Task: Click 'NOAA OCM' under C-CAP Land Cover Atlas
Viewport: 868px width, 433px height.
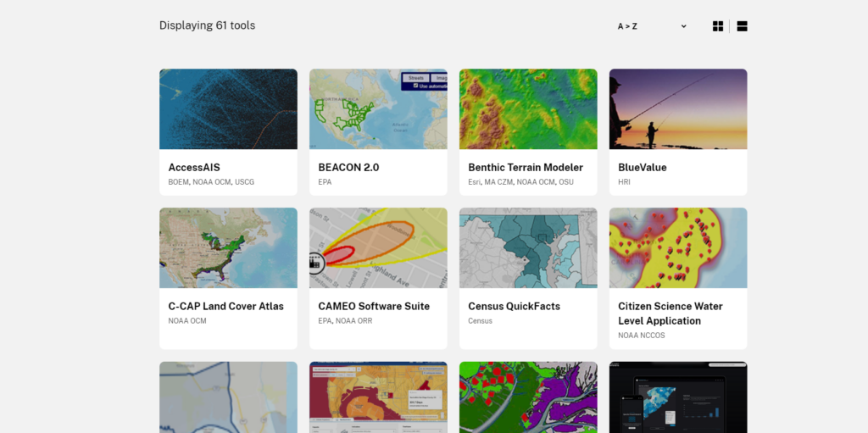Action: pos(187,321)
